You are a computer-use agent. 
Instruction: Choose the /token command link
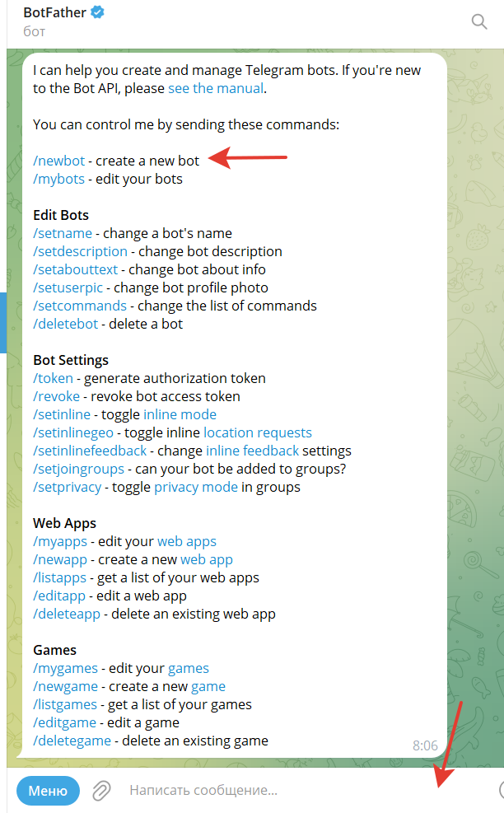(x=54, y=378)
